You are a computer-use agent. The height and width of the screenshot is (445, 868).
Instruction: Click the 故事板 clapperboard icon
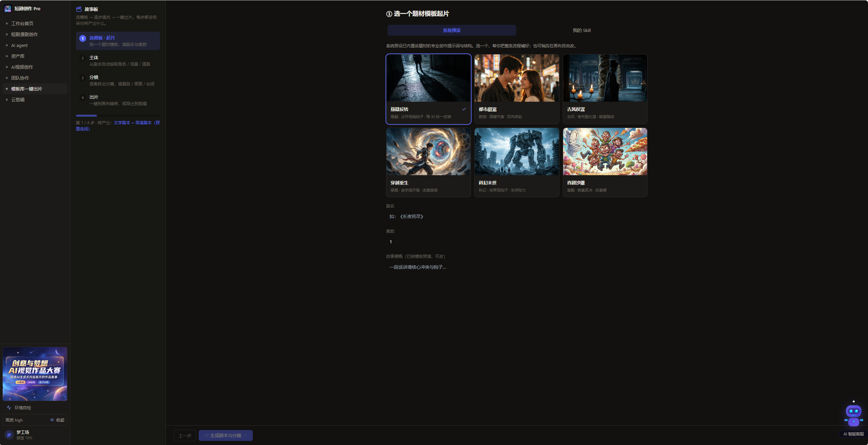[x=79, y=9]
